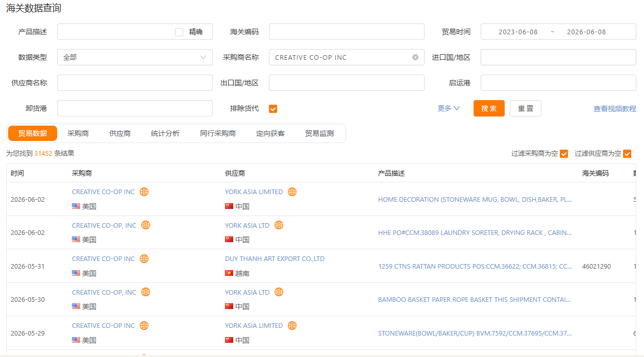
Task: Open supplier link DUY THANH ART EXPORT CO.,LTD
Action: (x=275, y=258)
